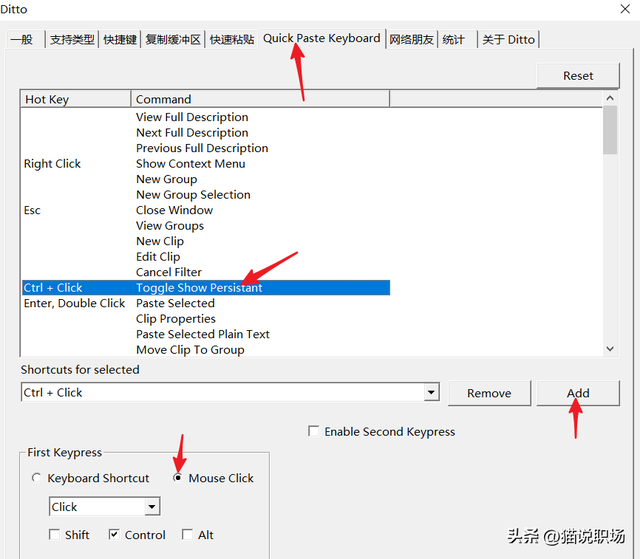
Task: Sort by the Hot Key column header
Action: tap(76, 99)
